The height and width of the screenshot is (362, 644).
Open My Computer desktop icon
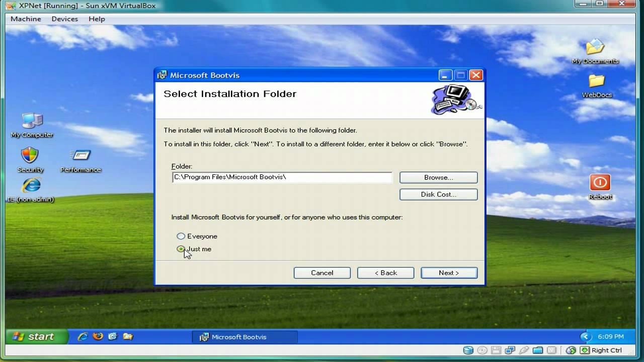click(32, 122)
